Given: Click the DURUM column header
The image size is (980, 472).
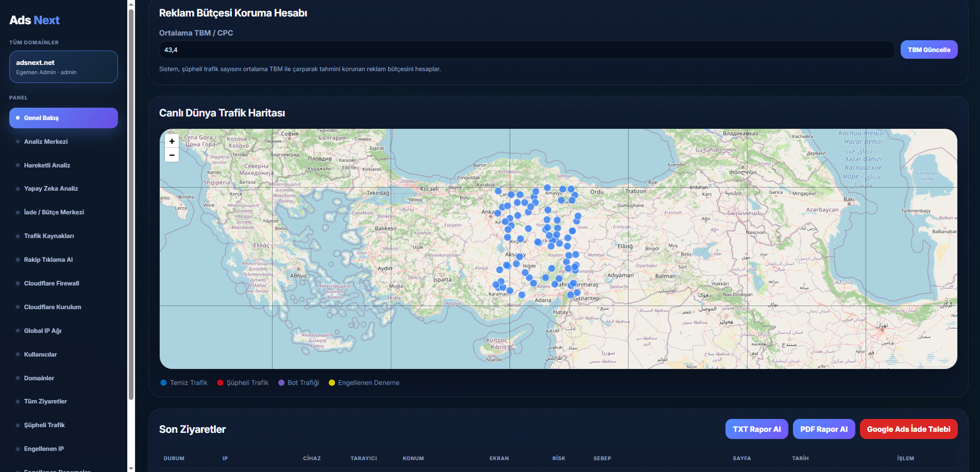Looking at the screenshot, I should click(174, 459).
